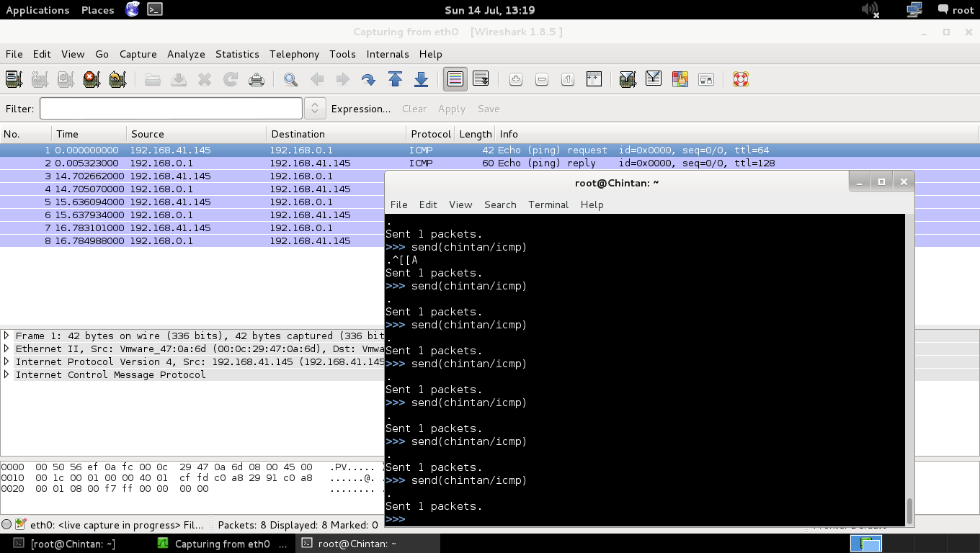Click inside the Filter input field
The width and height of the screenshot is (980, 553).
click(x=169, y=108)
